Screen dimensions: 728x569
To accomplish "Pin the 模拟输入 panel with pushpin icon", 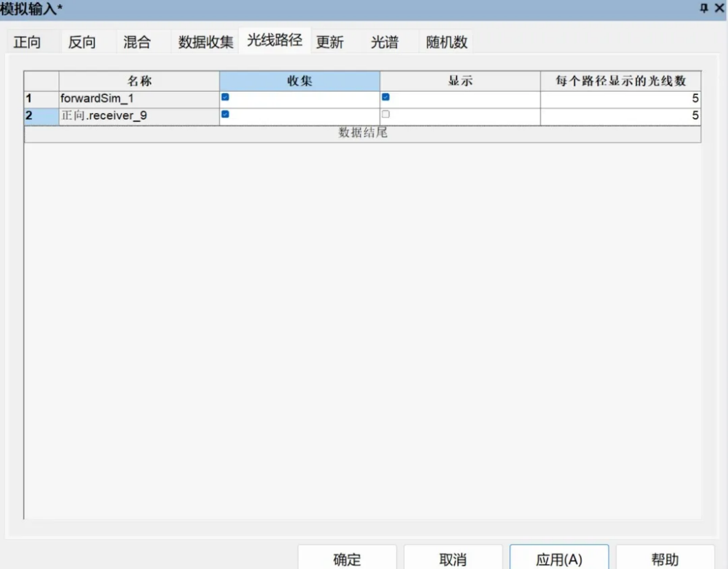I will pyautogui.click(x=704, y=8).
